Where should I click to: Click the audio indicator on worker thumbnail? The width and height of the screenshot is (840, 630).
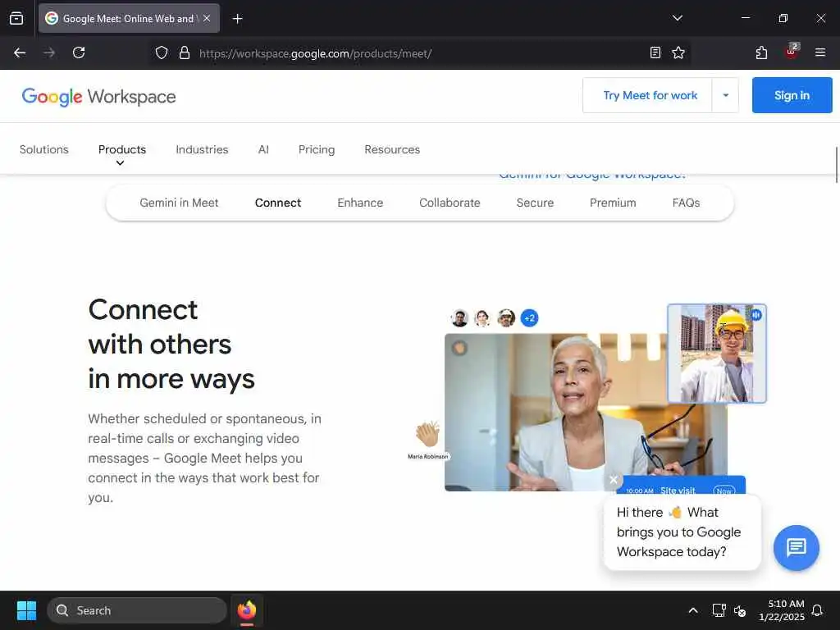click(x=756, y=315)
